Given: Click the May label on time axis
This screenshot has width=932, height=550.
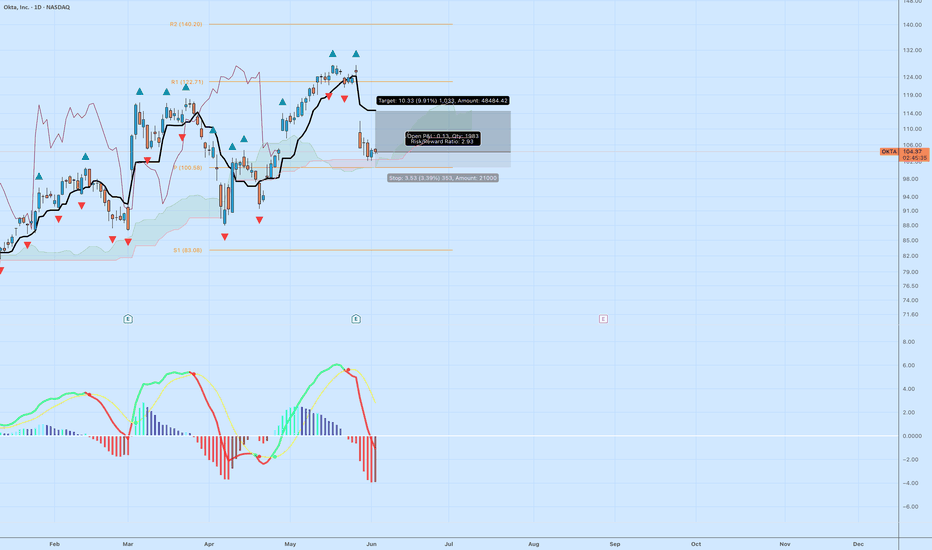Looking at the screenshot, I should (290, 544).
